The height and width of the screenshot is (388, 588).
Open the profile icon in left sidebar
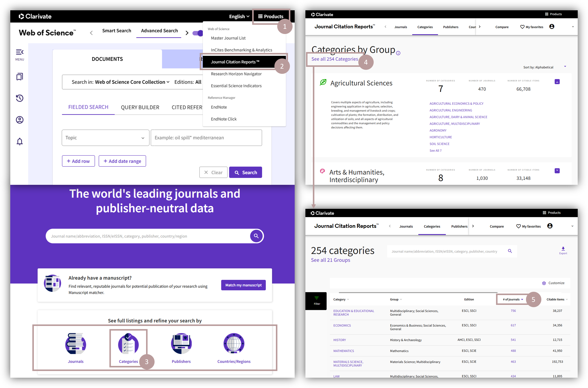(x=20, y=120)
